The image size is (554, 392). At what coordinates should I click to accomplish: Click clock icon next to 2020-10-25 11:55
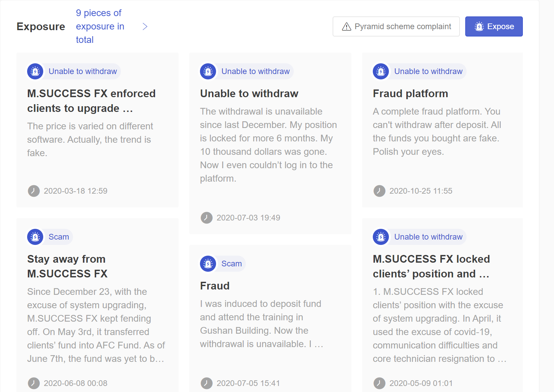click(379, 191)
